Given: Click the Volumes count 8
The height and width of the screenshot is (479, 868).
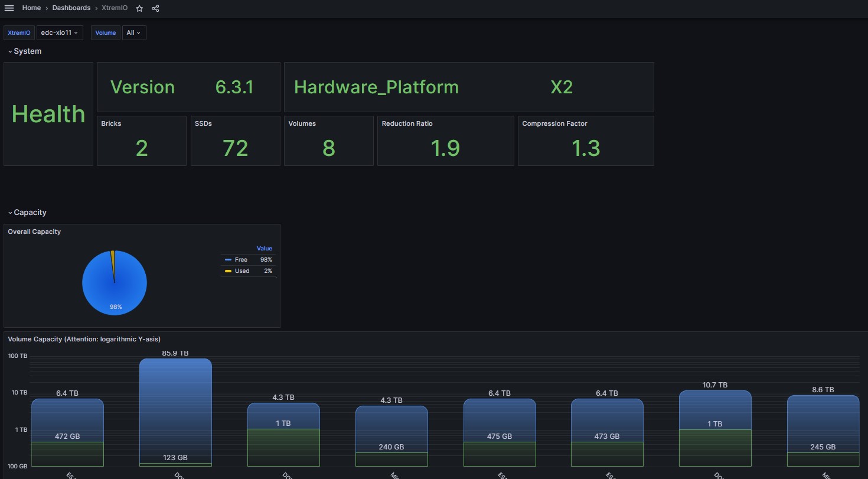Looking at the screenshot, I should (x=329, y=148).
